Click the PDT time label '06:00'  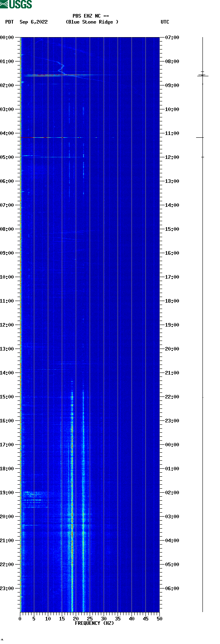coord(7,181)
